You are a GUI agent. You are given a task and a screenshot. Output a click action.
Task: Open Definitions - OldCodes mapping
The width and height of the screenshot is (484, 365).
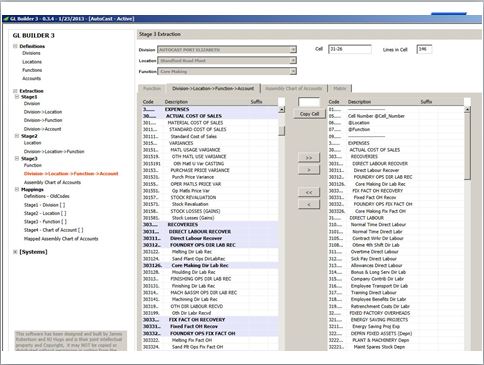47,196
